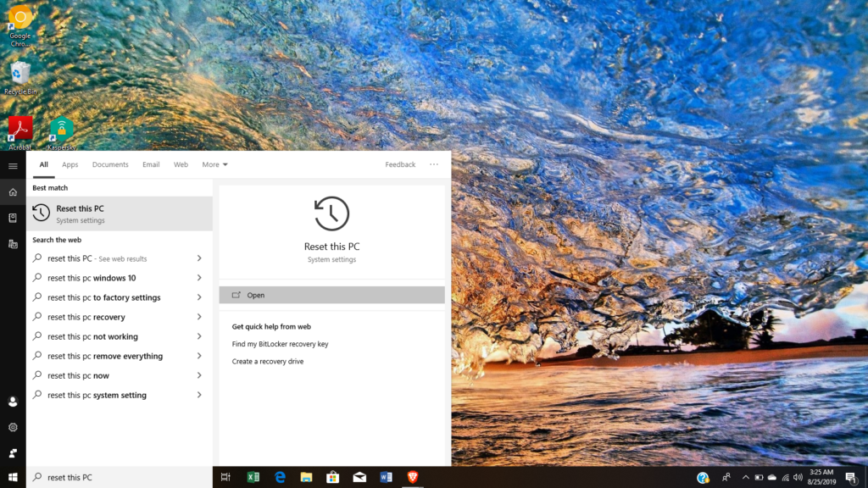This screenshot has height=488, width=868.
Task: Switch to the Email search tab
Action: click(x=151, y=164)
